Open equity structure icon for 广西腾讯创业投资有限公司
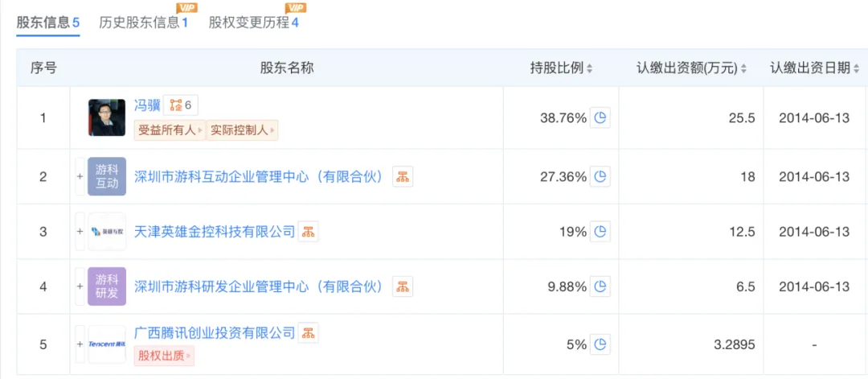This screenshot has width=868, height=379. 309,332
